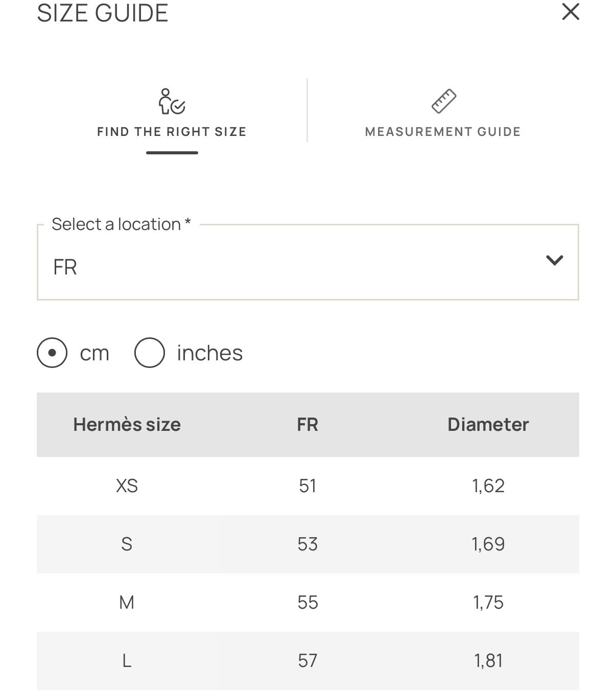Click the FR value in location field
Screen dimensions: 616x691
point(65,267)
